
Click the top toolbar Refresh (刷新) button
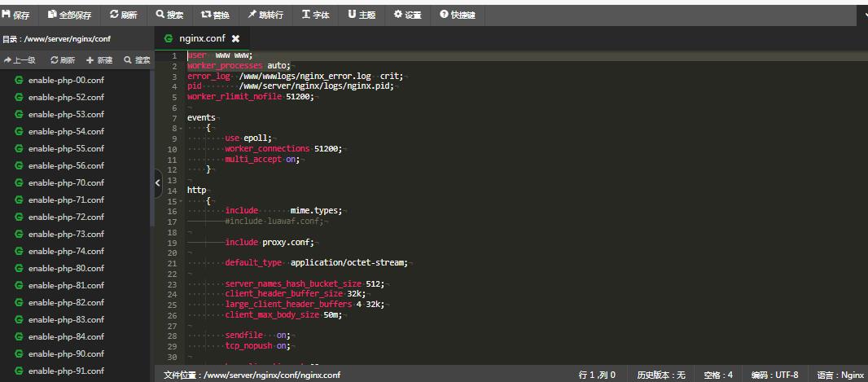click(x=124, y=15)
